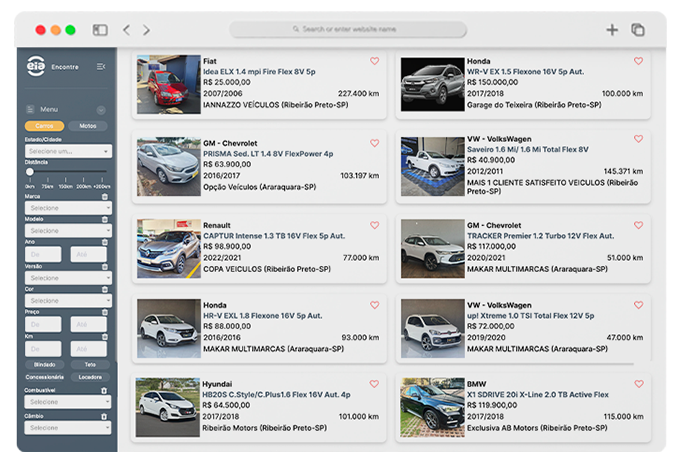Image resolution: width=683 pixels, height=464 pixels.
Task: Click the eia Encontre logo
Action: coord(52,66)
